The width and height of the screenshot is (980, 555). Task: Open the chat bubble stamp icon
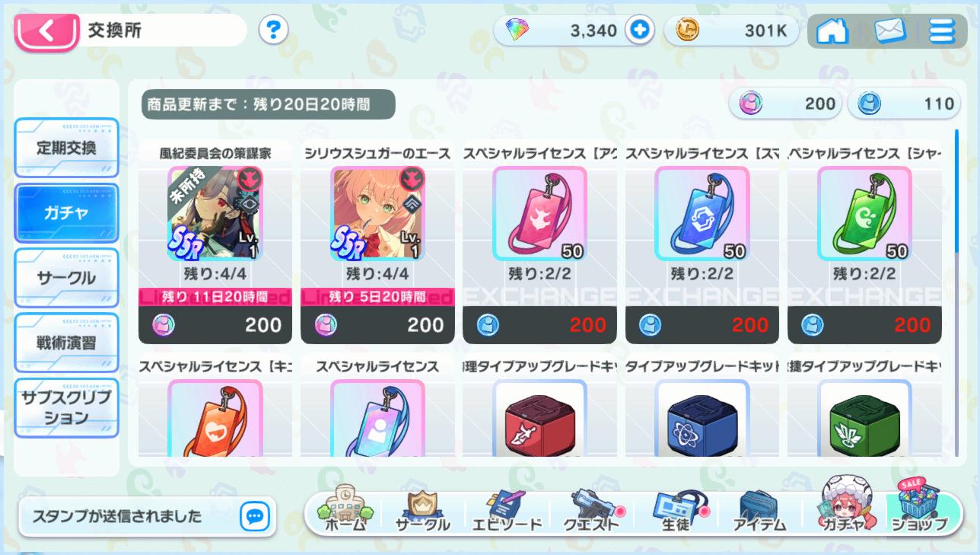pos(254,516)
